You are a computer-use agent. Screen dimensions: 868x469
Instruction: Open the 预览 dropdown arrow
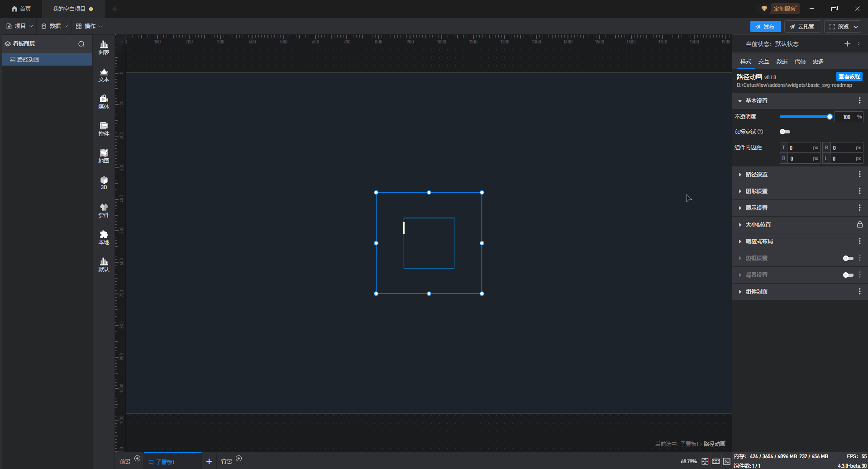(x=856, y=27)
